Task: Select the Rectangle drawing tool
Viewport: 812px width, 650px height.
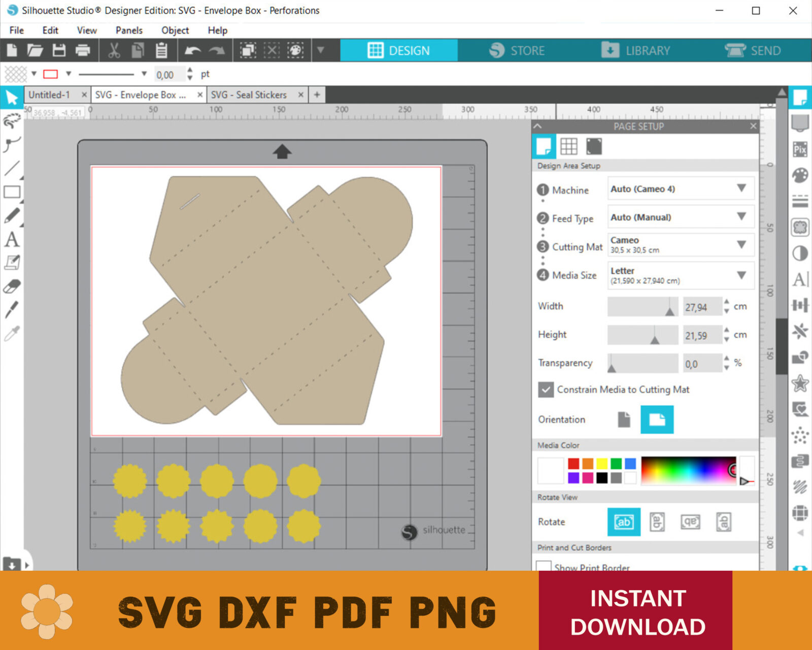Action: coord(12,192)
